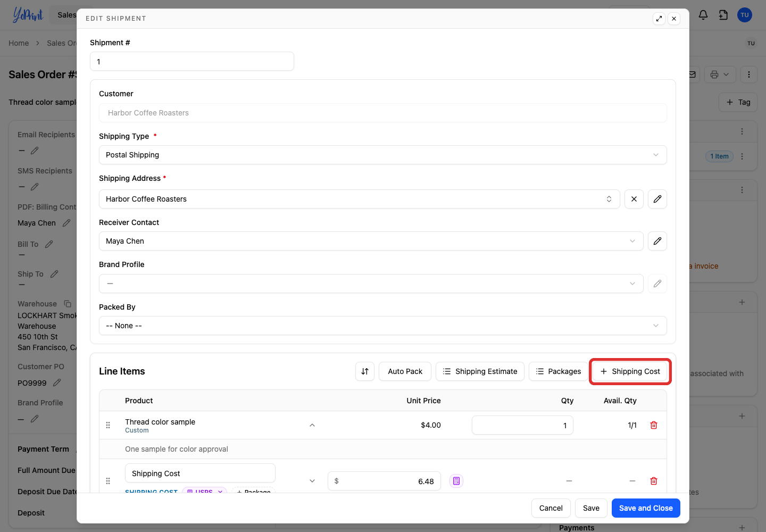766x532 pixels.
Task: Open the shipping cost calculator icon
Action: (456, 481)
